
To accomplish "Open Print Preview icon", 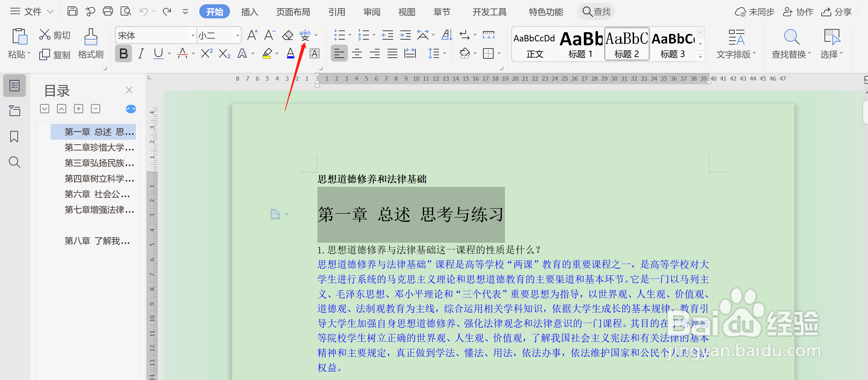I will (126, 11).
